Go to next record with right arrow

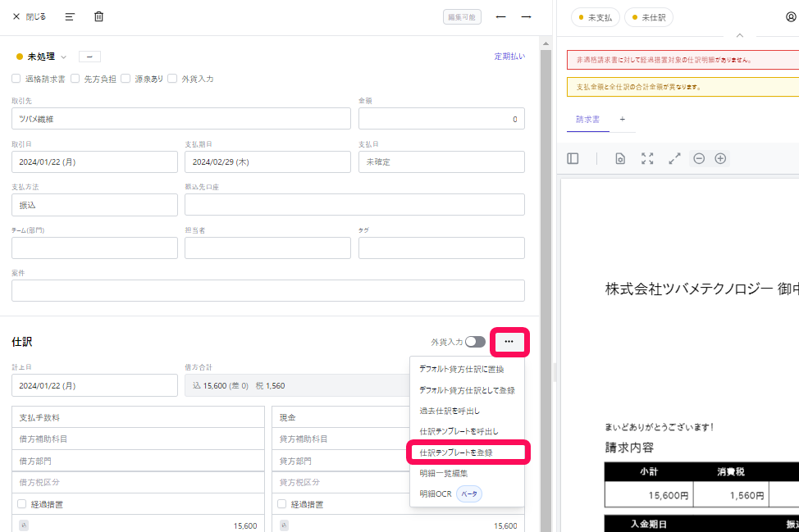[527, 16]
